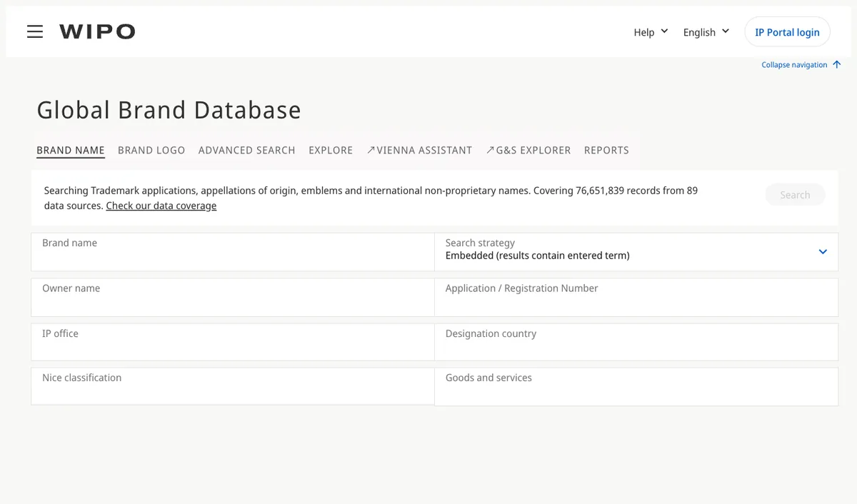Click the collapse navigation up arrow icon

click(837, 64)
